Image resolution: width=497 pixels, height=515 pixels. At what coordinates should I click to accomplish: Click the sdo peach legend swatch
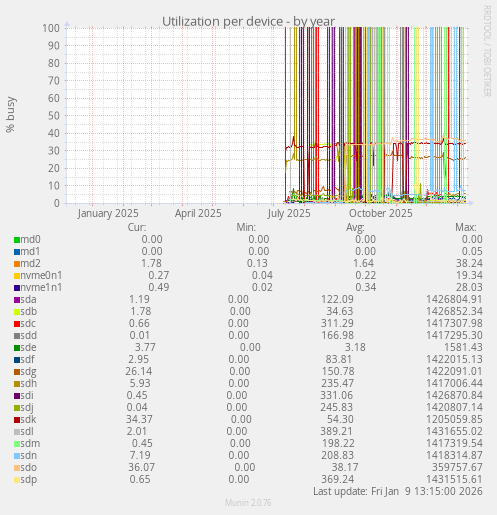[x=17, y=468]
